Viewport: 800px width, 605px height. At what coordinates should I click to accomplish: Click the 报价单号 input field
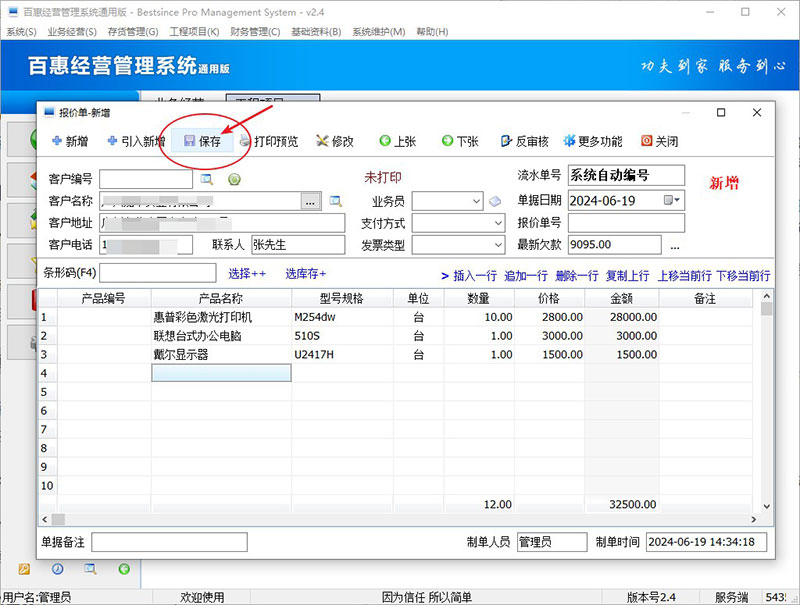click(626, 223)
